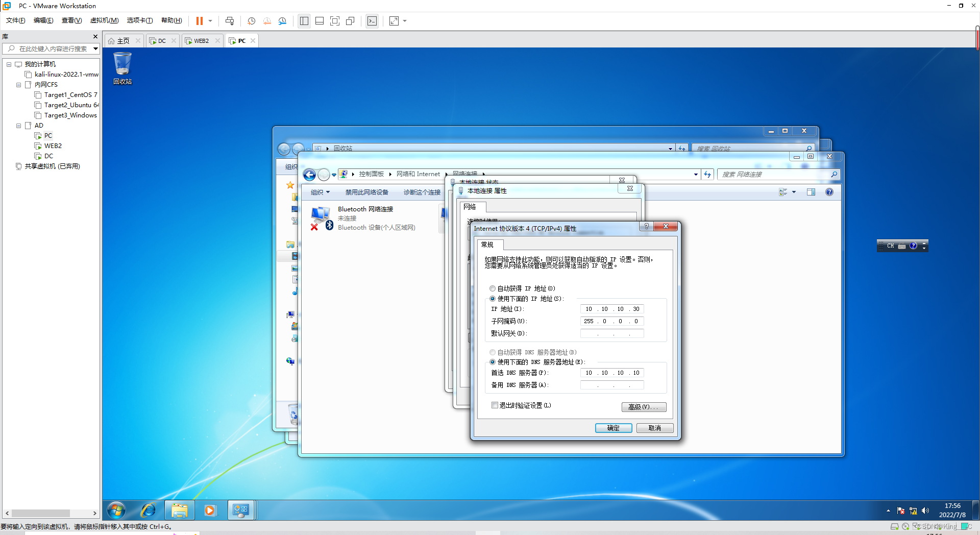Screen dimensions: 980x535
Task: Open the snapshot manager
Action: click(x=282, y=21)
